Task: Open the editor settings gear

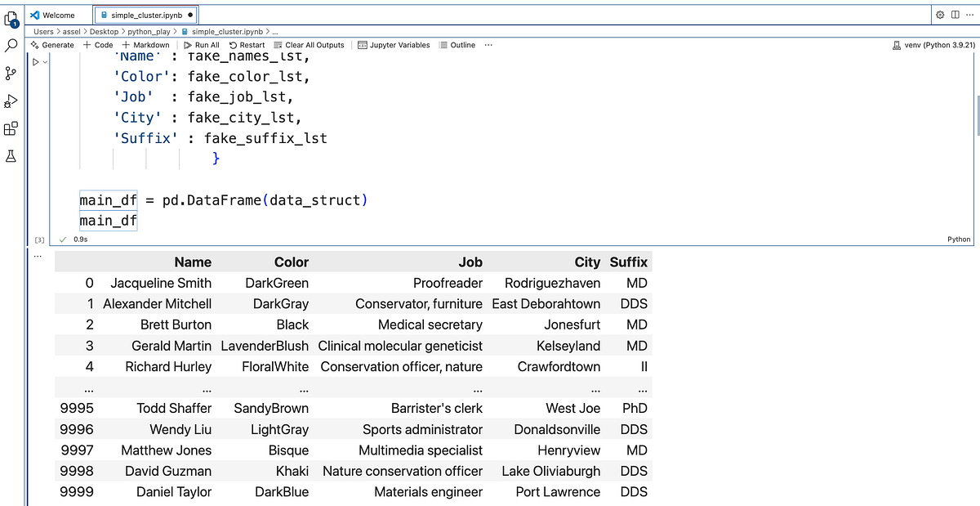Action: click(938, 14)
